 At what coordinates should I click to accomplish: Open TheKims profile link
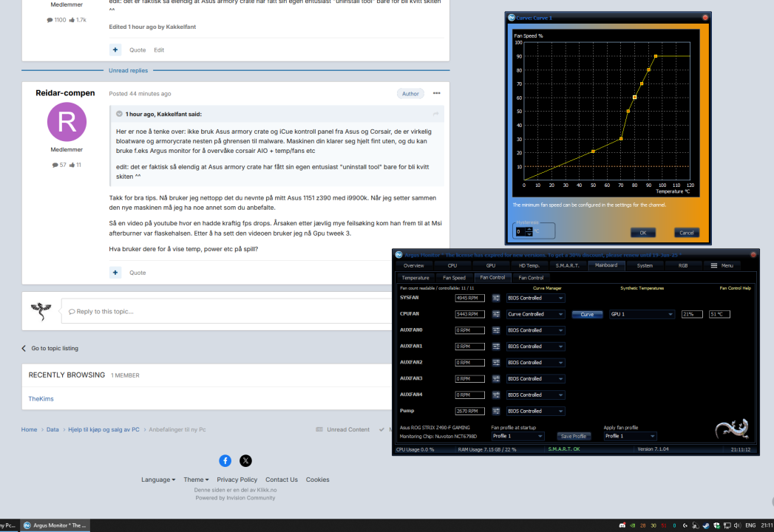tap(41, 399)
